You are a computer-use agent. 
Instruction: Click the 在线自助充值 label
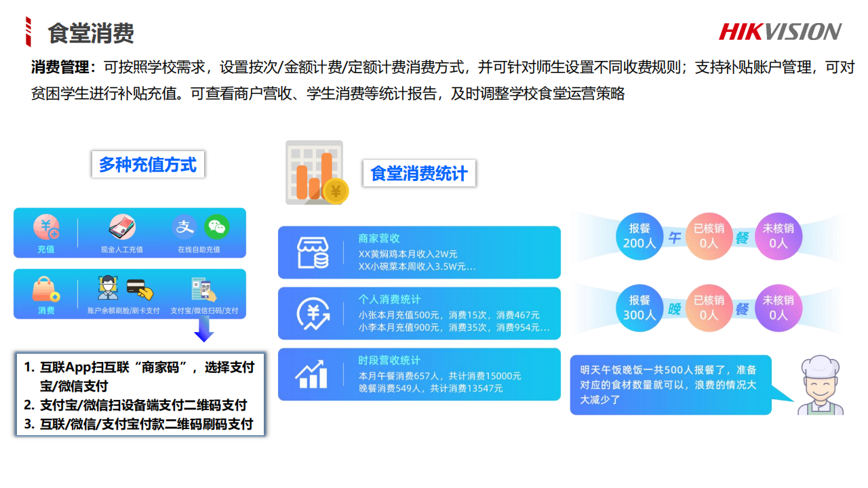pos(199,249)
